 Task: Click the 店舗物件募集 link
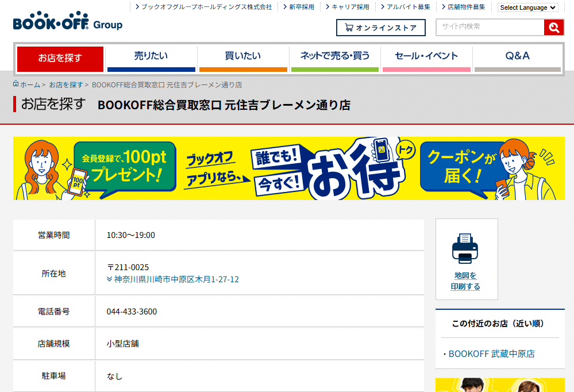464,7
